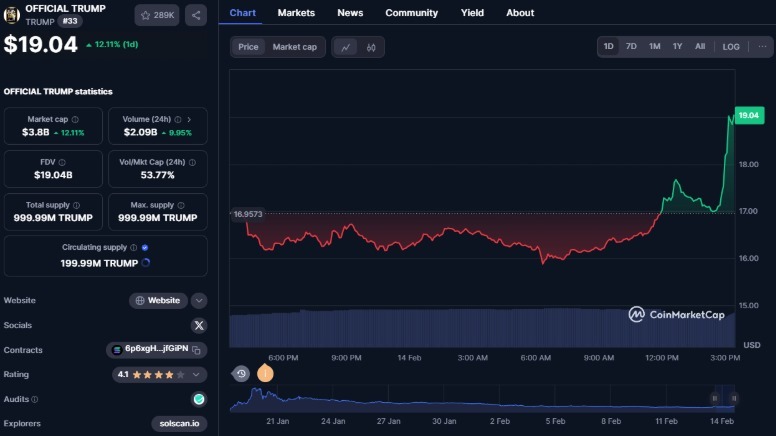Screen dimensions: 776x436
Task: Click the Website button
Action: (x=158, y=300)
